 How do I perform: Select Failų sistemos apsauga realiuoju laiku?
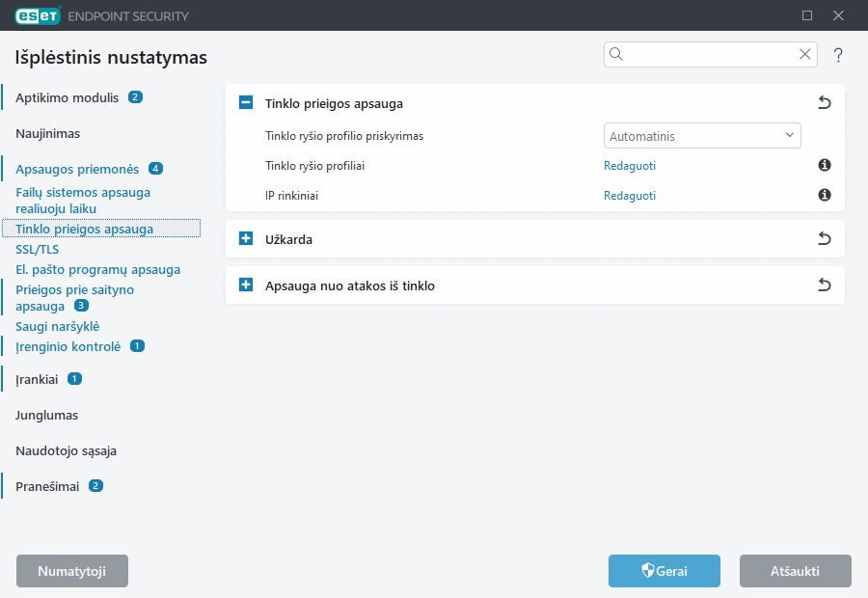[83, 201]
